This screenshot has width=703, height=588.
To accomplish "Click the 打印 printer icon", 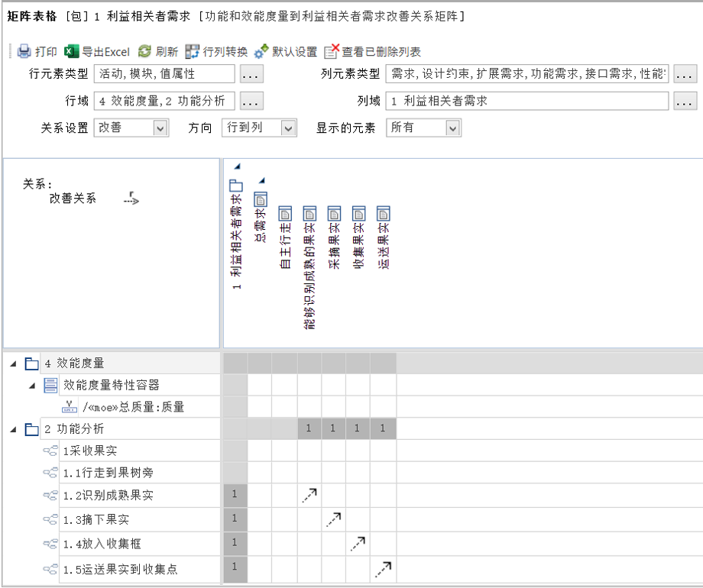I will pyautogui.click(x=24, y=51).
